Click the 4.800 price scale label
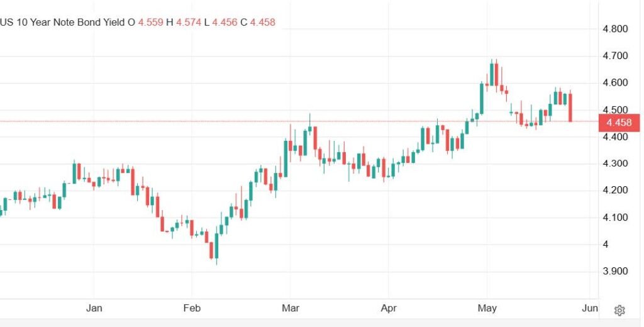Image resolution: width=644 pixels, height=327 pixels. pos(615,29)
